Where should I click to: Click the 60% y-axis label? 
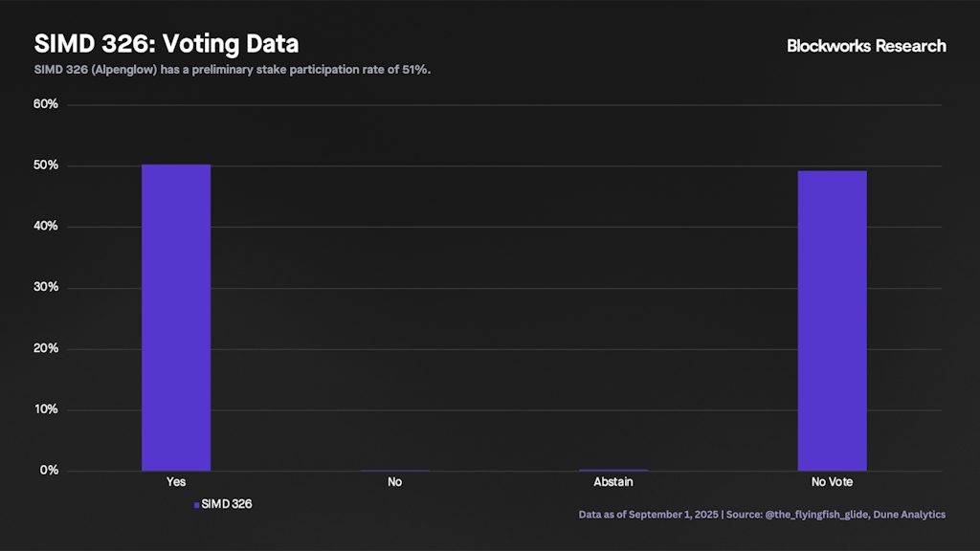[46, 104]
